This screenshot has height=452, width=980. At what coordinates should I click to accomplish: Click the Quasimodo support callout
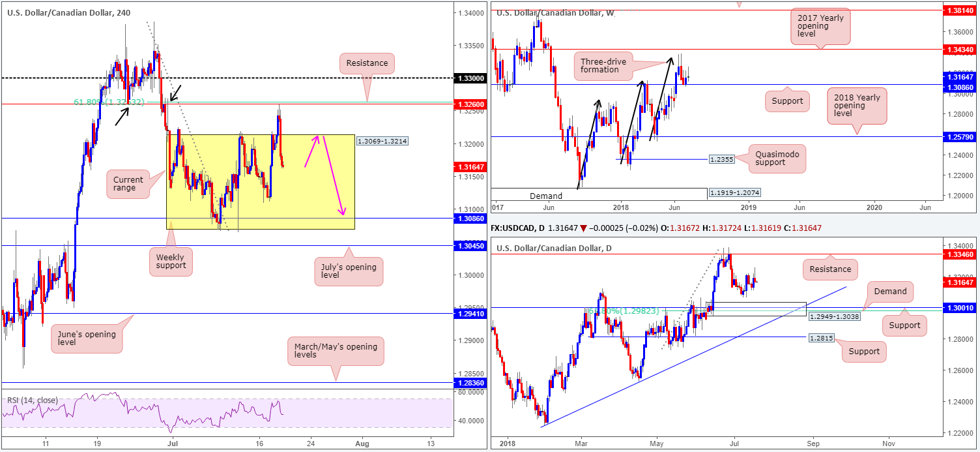coord(776,158)
